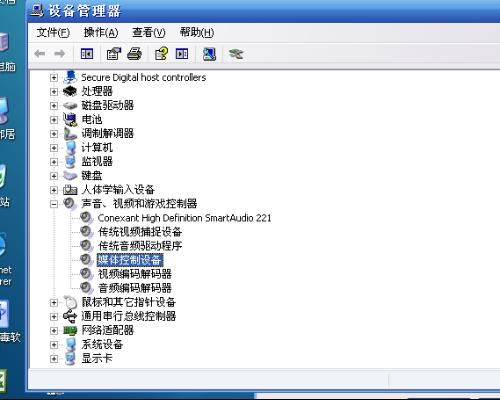Select the 音频编码解码器 item

coord(135,288)
